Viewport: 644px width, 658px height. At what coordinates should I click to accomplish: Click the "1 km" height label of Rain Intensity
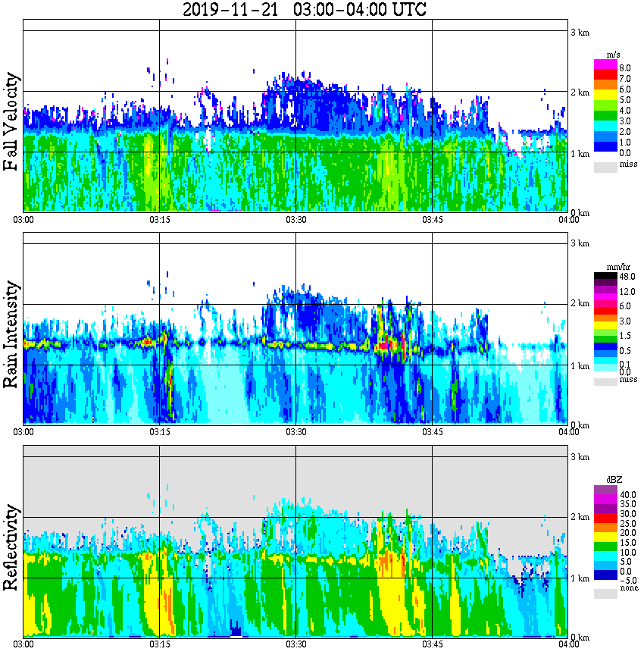[x=580, y=366]
